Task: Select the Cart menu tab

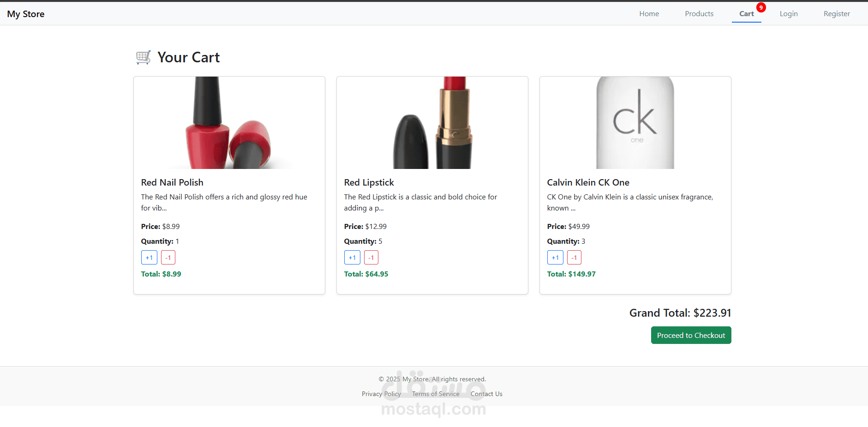Action: [747, 14]
